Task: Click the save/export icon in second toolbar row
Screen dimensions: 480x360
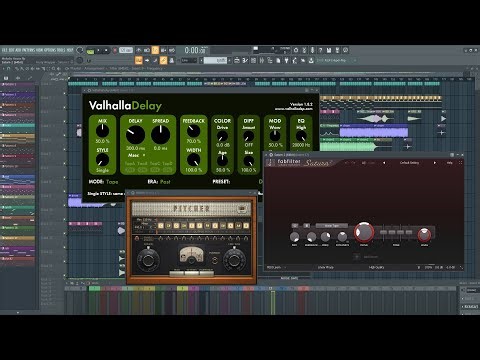Action: 311,60
